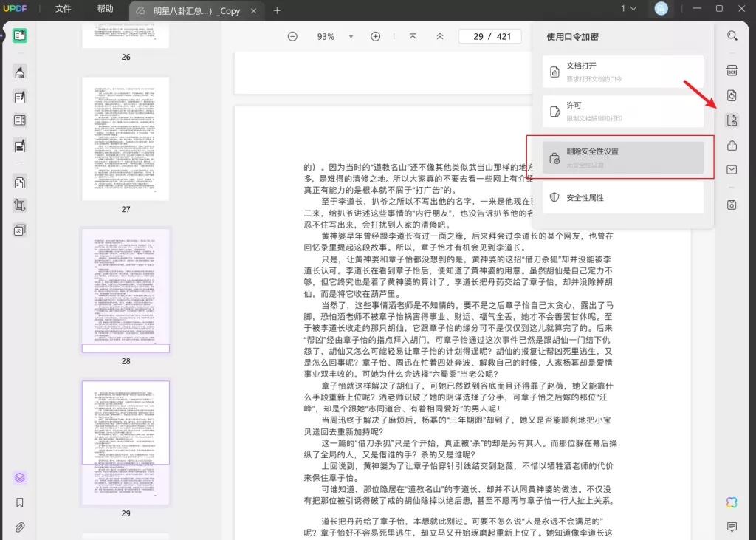Open 安全性属性 option

coord(623,197)
